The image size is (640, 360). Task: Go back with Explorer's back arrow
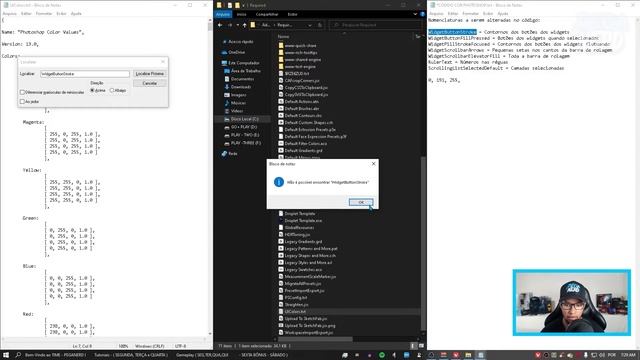(x=220, y=25)
